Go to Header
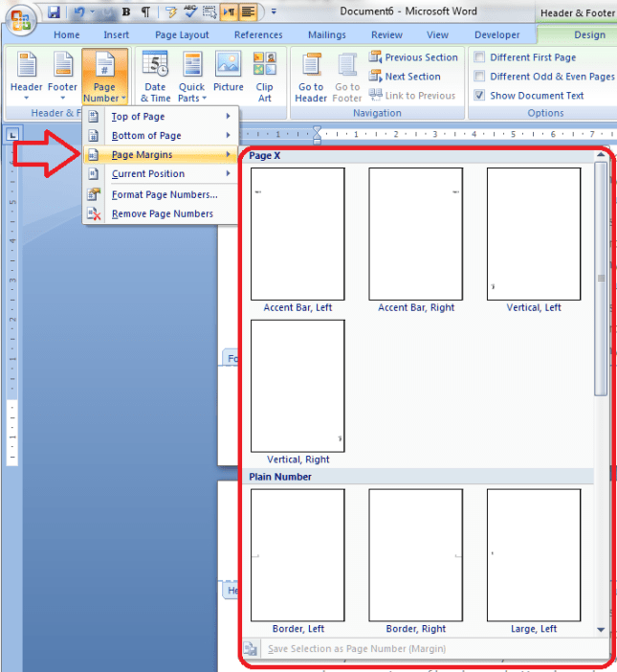Viewport: 617px width, 672px height. (x=311, y=78)
